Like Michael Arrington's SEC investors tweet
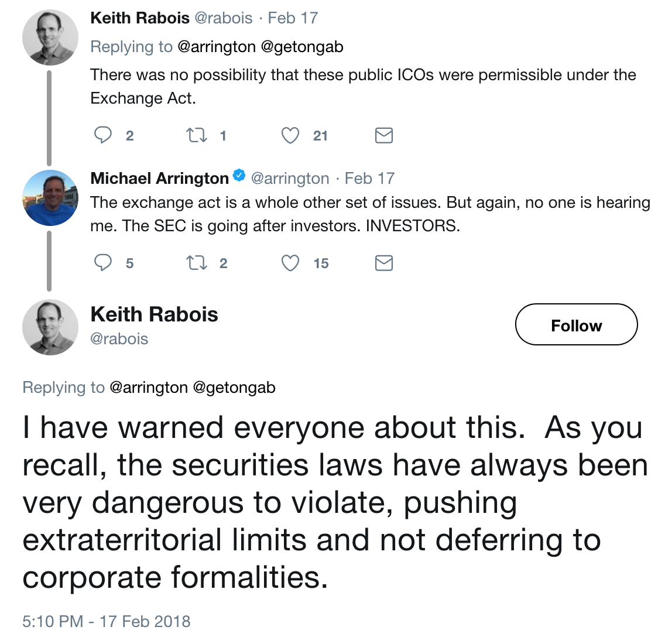Viewport: 658px width, 644px height. (x=290, y=263)
